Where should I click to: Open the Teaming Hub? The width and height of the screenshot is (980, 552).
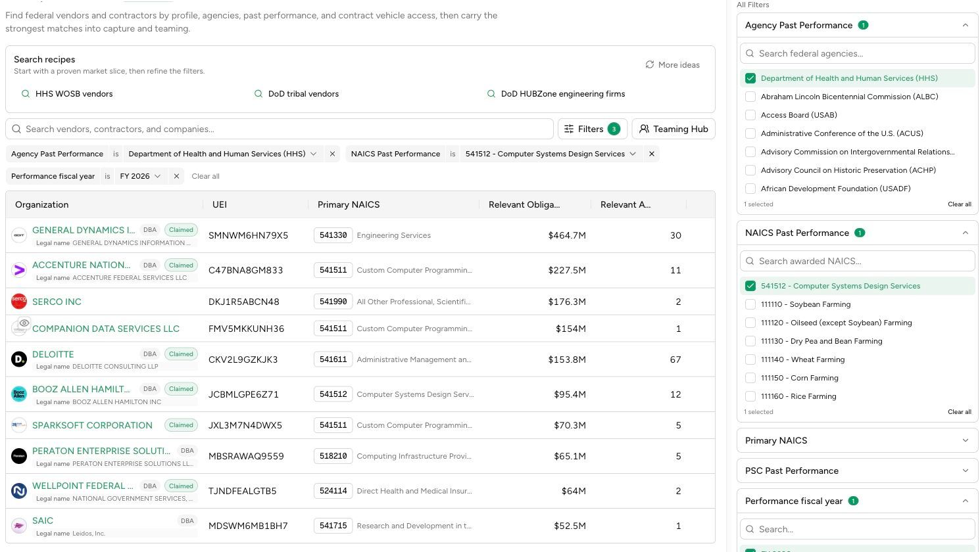[674, 129]
